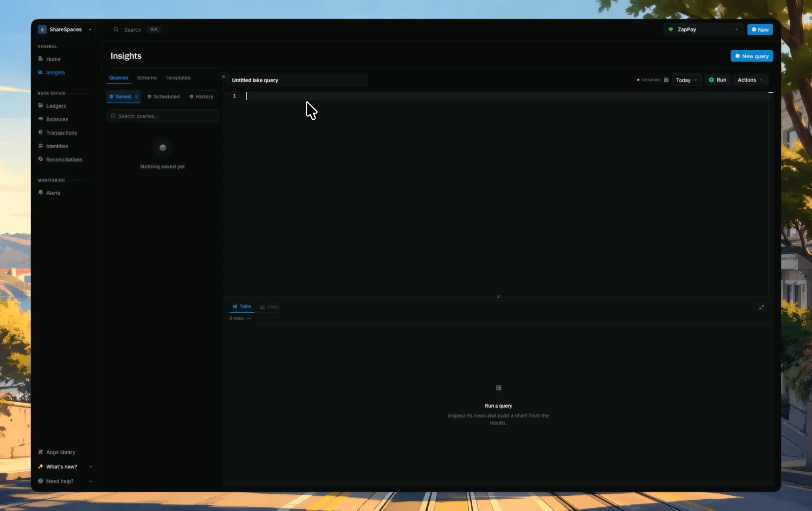The height and width of the screenshot is (511, 812).
Task: Click the magnifier icon in top Search
Action: [116, 29]
